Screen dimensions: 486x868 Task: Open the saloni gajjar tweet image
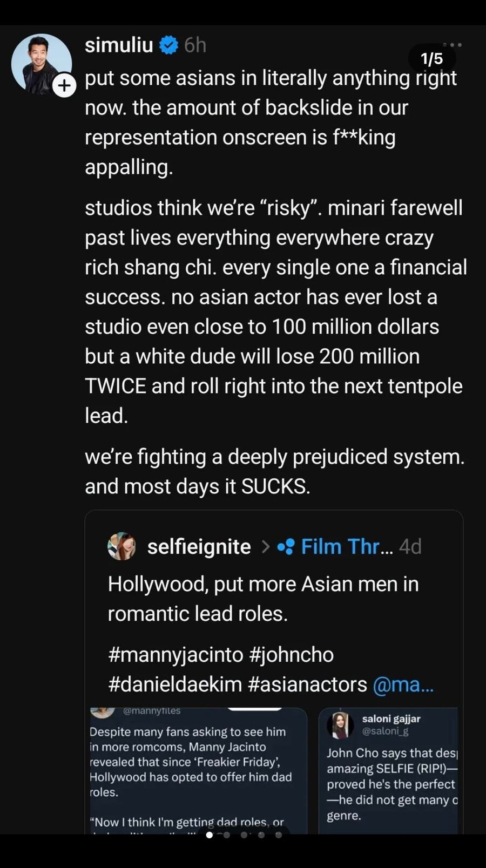[x=388, y=769]
